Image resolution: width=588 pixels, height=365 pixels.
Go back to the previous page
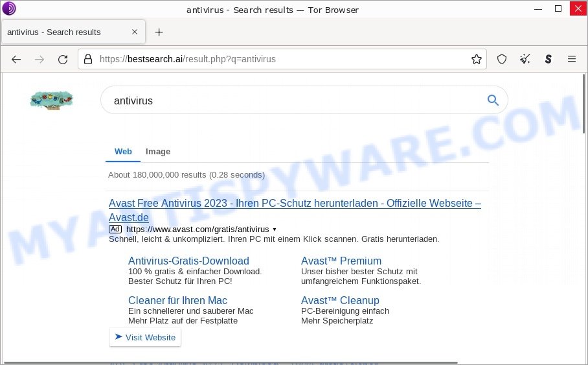(16, 60)
